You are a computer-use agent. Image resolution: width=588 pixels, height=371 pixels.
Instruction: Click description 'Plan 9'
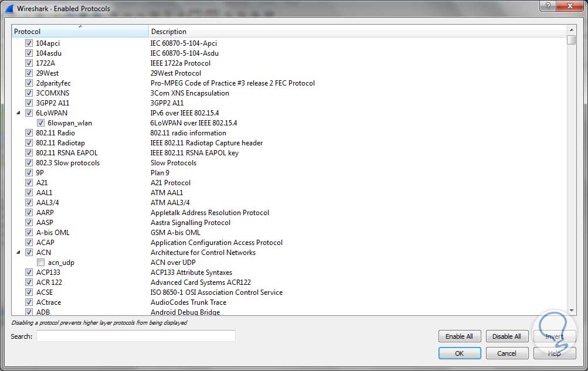pyautogui.click(x=159, y=173)
